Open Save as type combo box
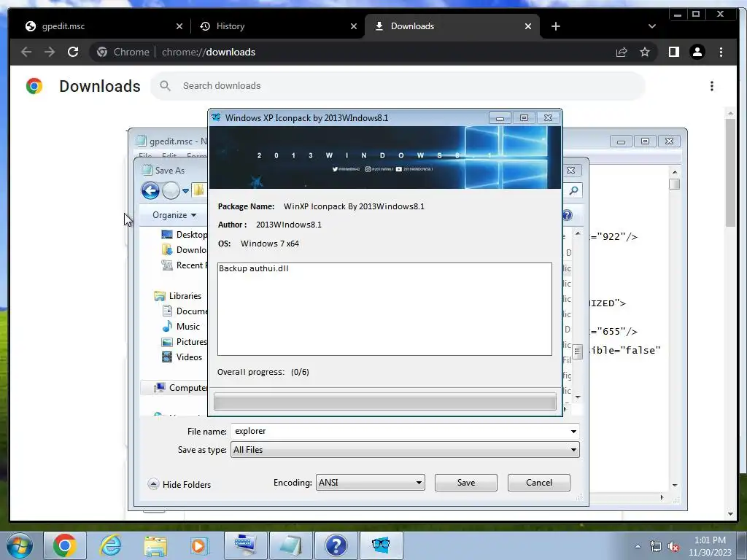747x560 pixels. pos(405,449)
